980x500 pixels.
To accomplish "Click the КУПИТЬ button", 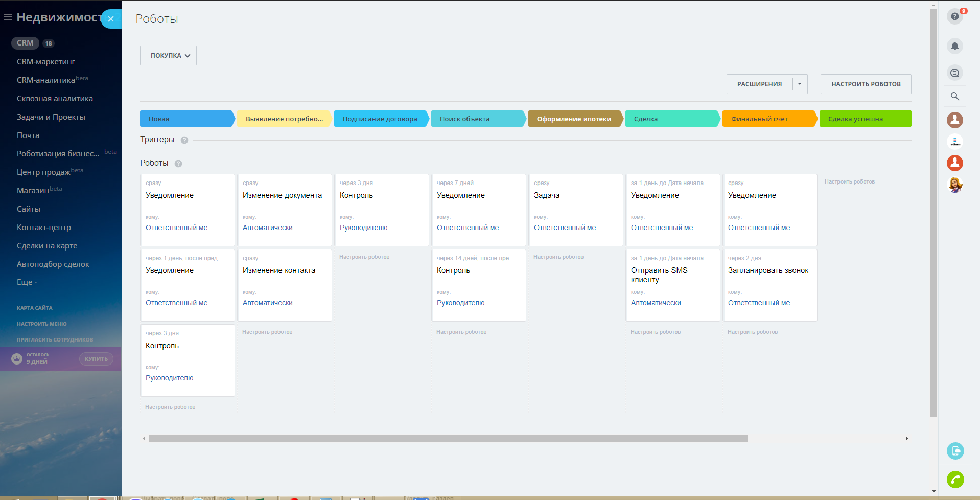I will coord(96,359).
